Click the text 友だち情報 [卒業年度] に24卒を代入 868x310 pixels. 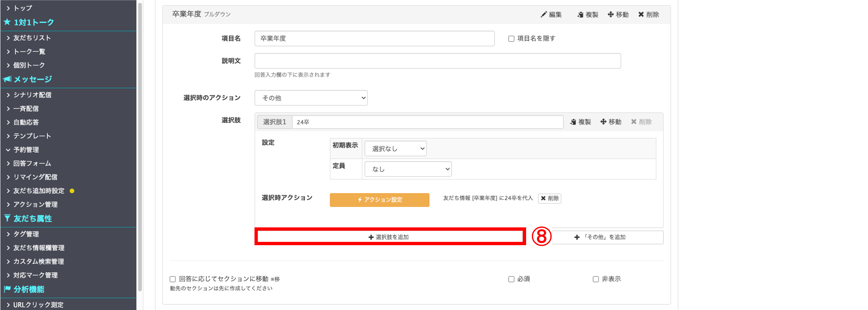[488, 198]
